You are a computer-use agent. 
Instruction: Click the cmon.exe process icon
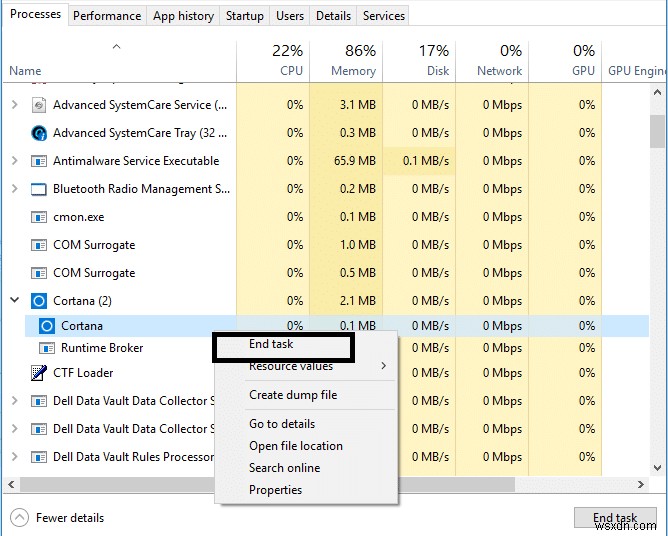(39, 217)
